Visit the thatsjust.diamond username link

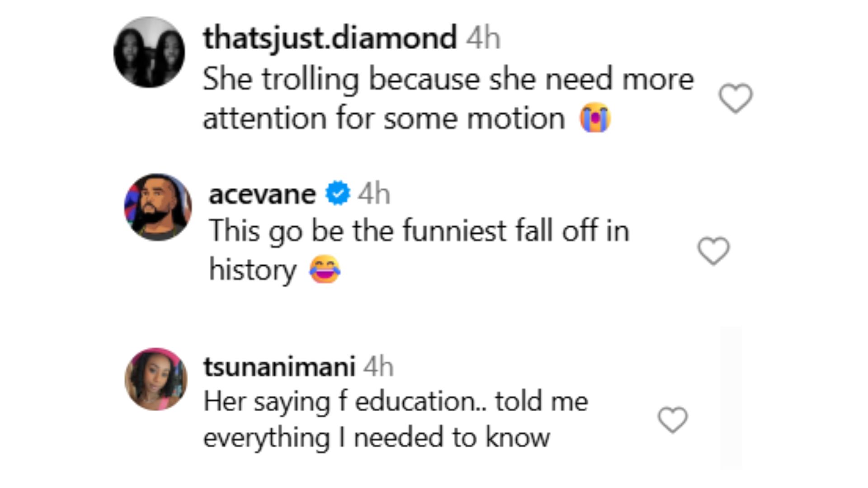330,38
